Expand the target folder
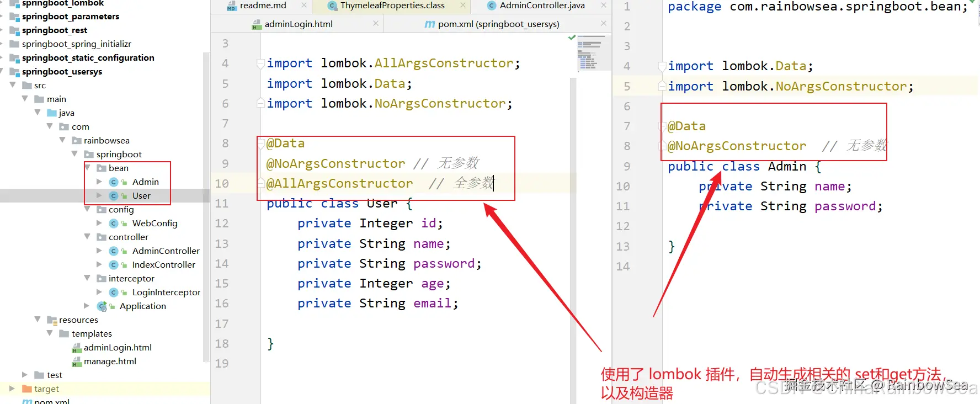Viewport: 980px width, 404px height. (12, 389)
